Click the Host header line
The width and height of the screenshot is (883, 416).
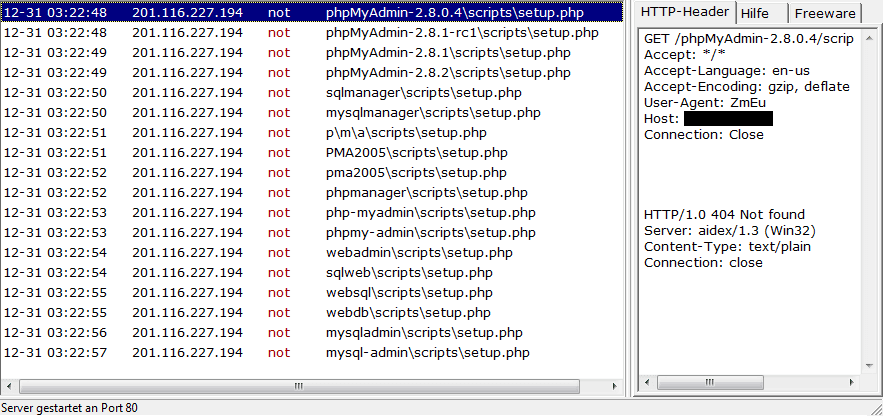coord(708,119)
